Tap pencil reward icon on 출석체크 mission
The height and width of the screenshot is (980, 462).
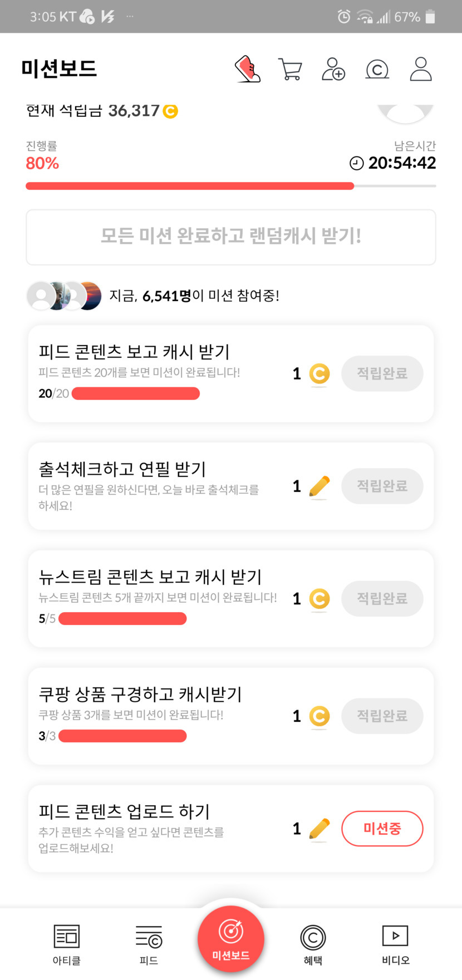click(319, 487)
